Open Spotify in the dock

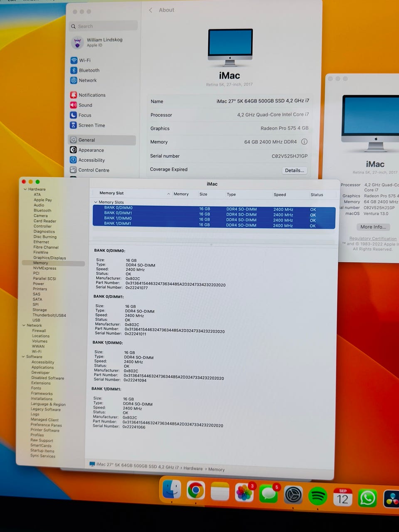(x=318, y=495)
